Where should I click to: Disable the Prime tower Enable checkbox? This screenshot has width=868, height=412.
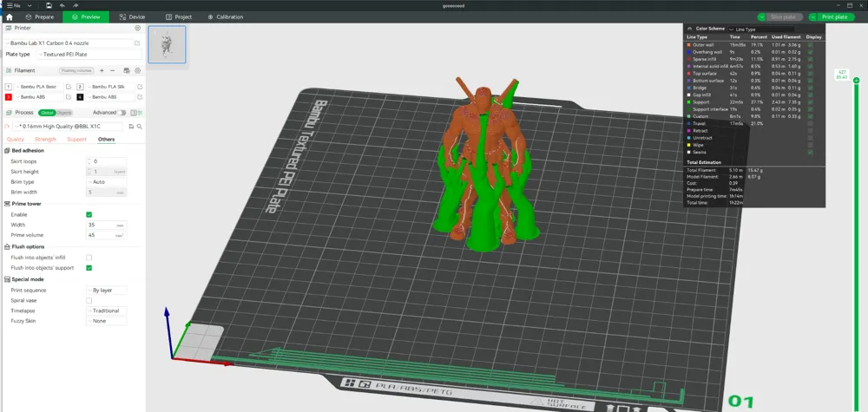tap(89, 214)
